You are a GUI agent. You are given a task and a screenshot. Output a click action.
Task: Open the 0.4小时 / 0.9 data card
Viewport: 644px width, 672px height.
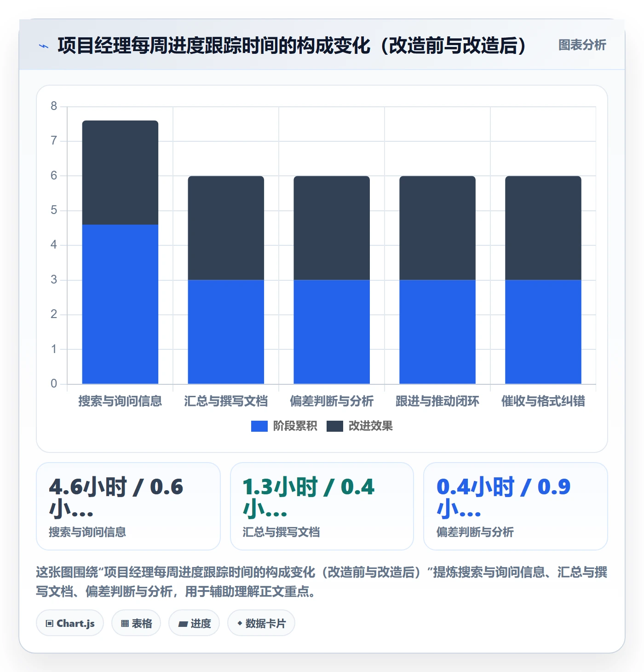pos(516,506)
